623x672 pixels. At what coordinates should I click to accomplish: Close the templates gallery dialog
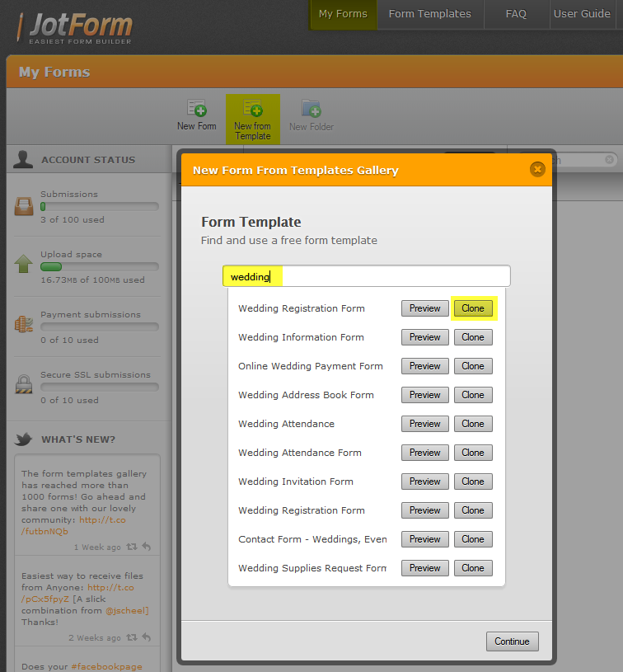[x=537, y=169]
